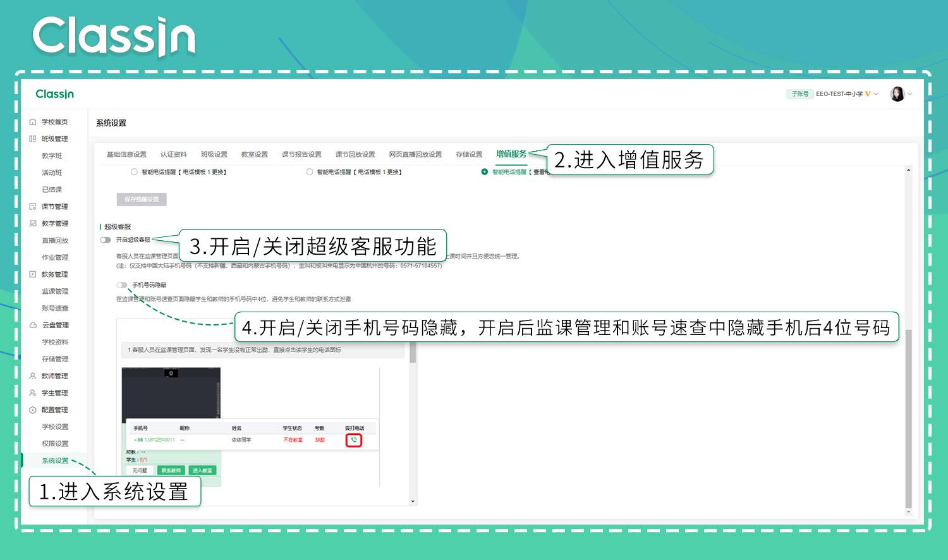948x560 pixels.
Task: Go to 存储管理 in sidebar
Action: 55,359
